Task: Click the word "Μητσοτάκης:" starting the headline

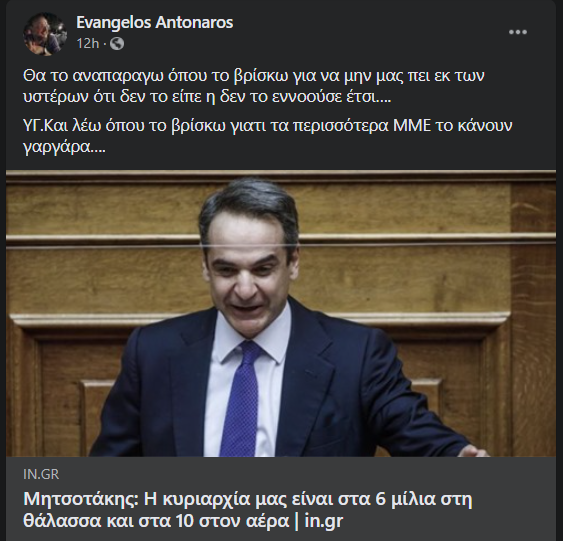Action: [x=81, y=499]
